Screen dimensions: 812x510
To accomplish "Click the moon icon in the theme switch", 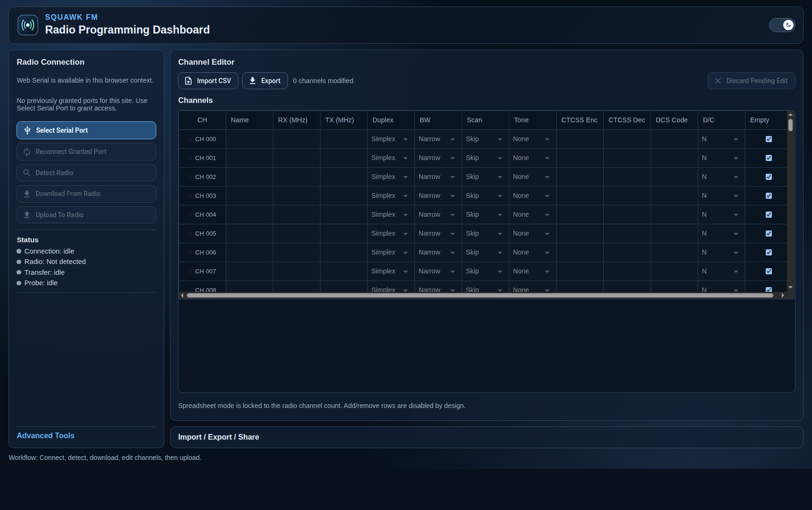I will [x=788, y=25].
